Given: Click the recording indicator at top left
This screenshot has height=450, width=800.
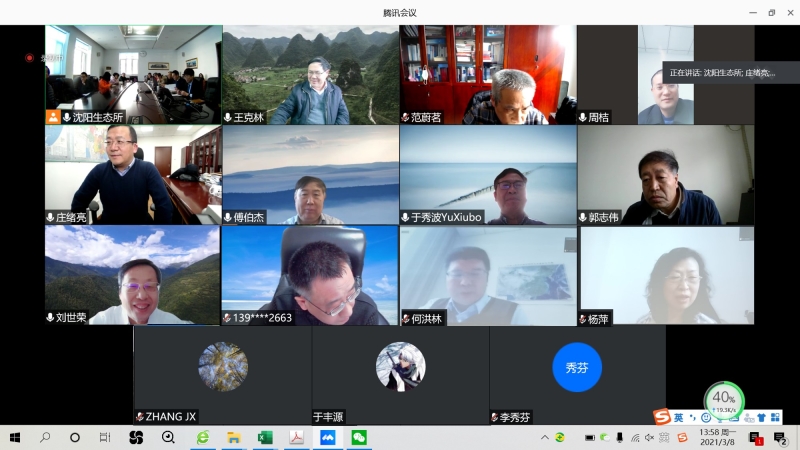Looking at the screenshot, I should tap(30, 58).
